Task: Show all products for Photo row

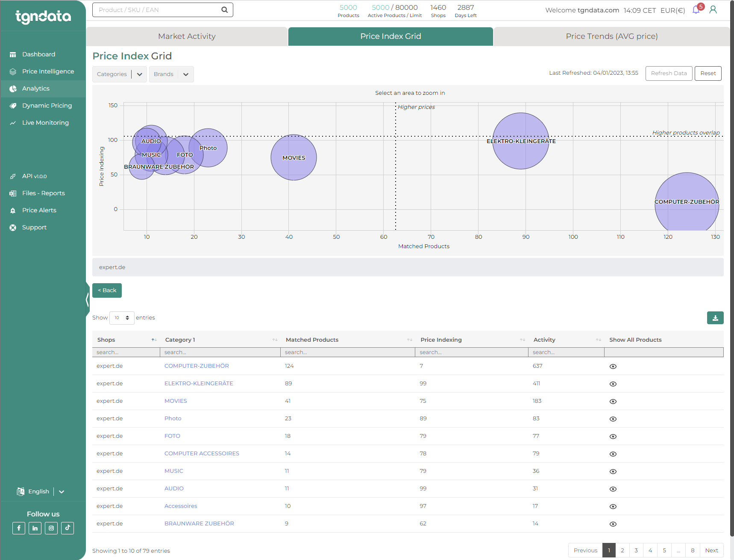Action: pyautogui.click(x=613, y=419)
